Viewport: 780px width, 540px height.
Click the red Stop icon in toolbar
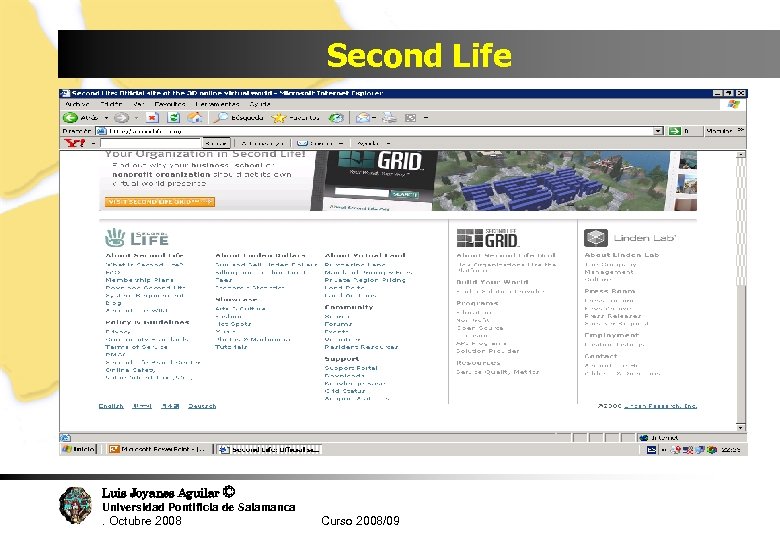(x=152, y=118)
